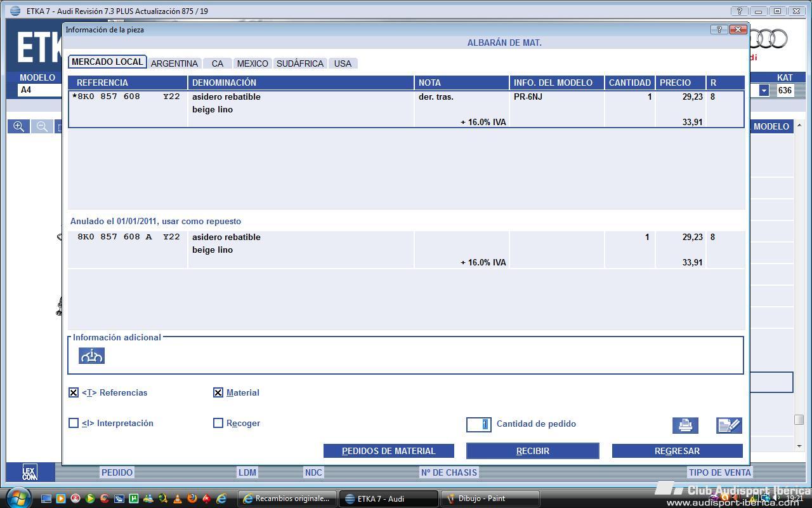Click the PEDIDOS DE MATERIAL button
This screenshot has width=812, height=508.
[x=389, y=451]
